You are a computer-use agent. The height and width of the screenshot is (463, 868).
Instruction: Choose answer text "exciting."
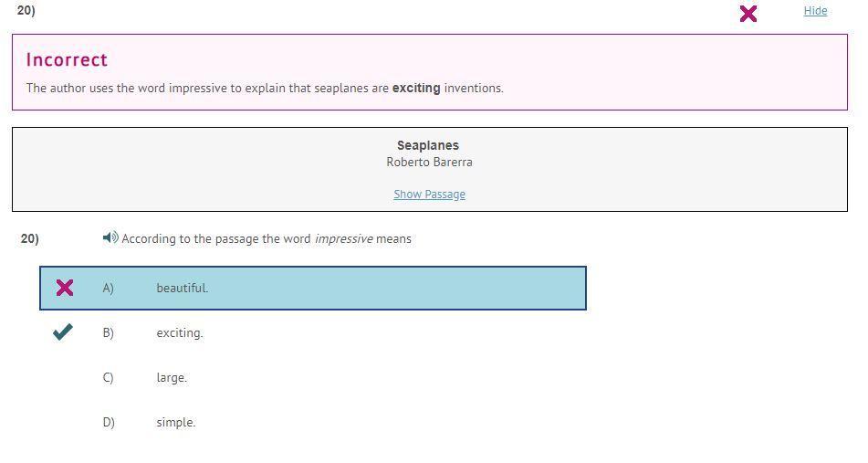point(179,332)
